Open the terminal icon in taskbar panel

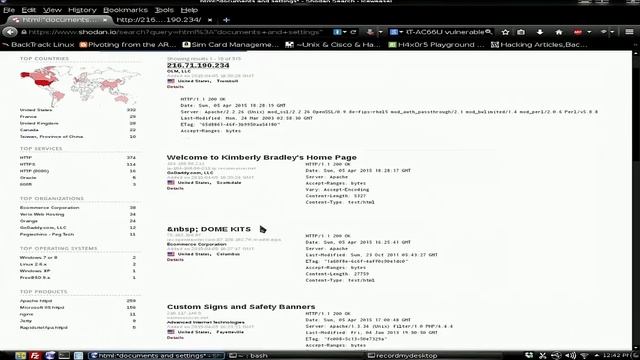pos(64,356)
